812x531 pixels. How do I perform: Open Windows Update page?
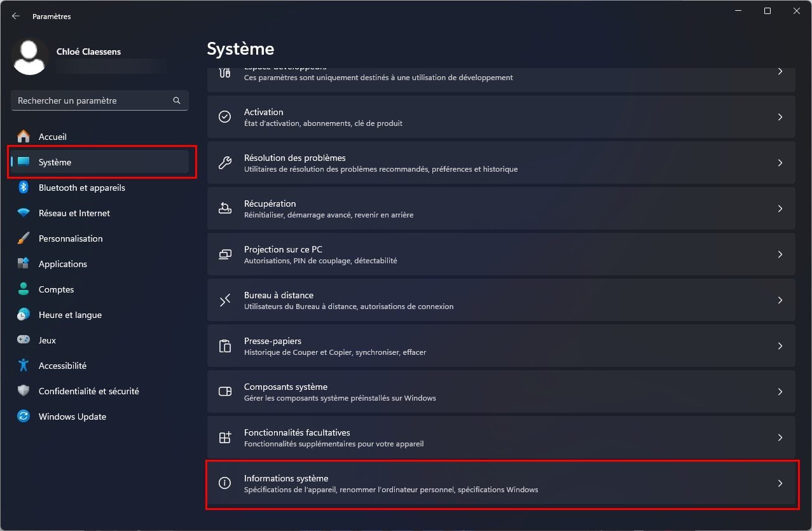pyautogui.click(x=100, y=417)
